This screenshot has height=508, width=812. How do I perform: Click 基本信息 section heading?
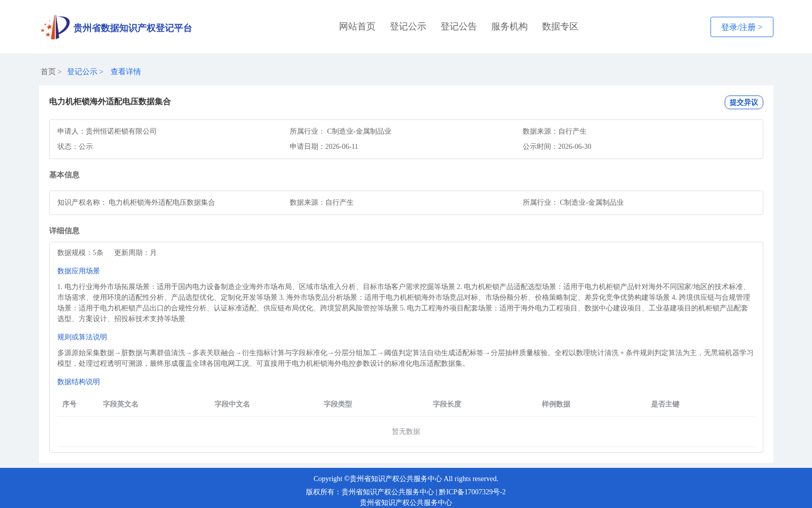click(64, 175)
